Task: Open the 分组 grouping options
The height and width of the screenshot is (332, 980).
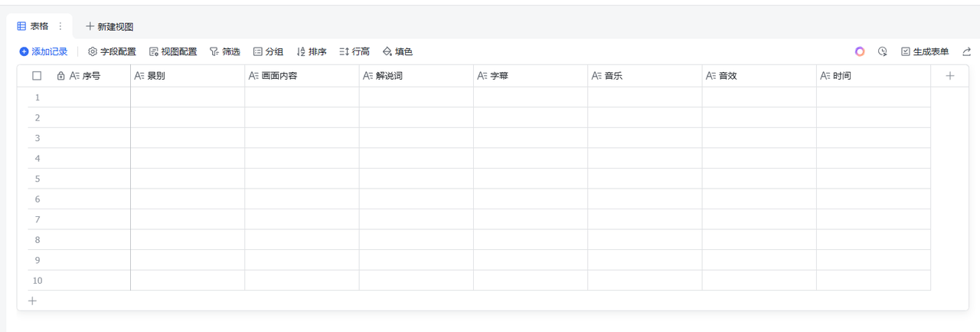Action: tap(268, 51)
